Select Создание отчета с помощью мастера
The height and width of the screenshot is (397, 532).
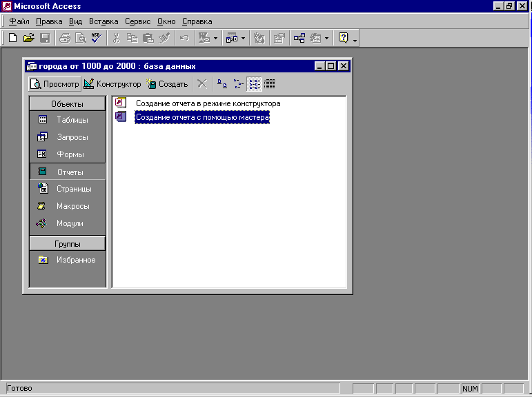tap(202, 117)
